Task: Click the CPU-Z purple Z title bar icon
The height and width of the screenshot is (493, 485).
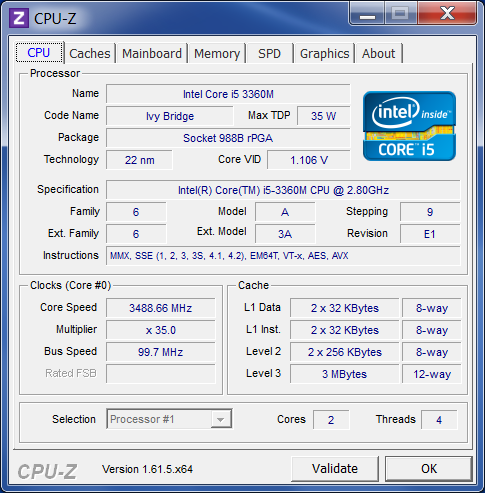Action: [x=19, y=18]
